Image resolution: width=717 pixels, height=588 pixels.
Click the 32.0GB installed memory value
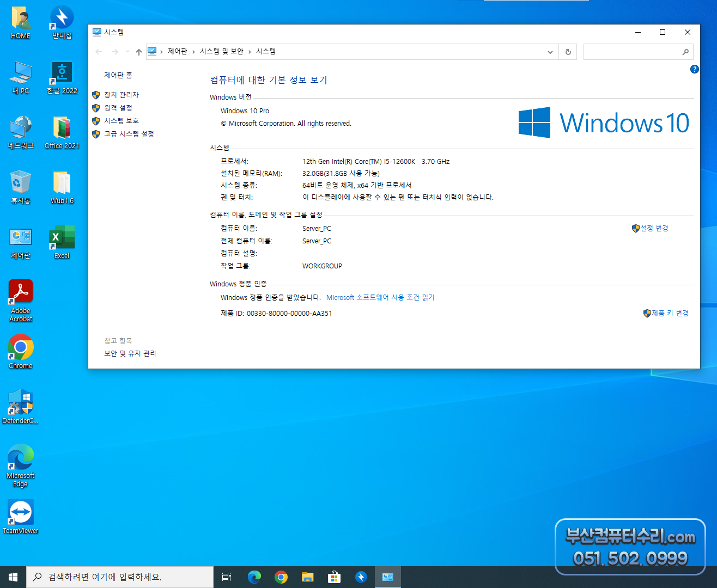(341, 173)
